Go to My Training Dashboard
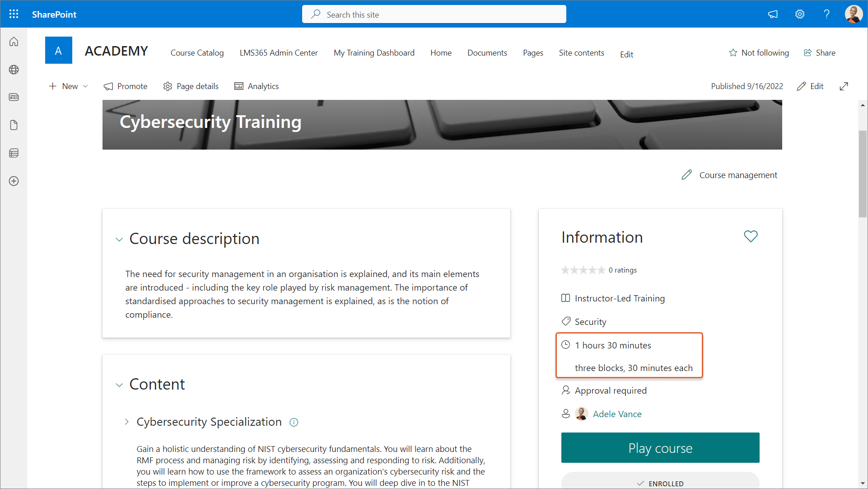Screen dimensions: 868x489 click(374, 53)
